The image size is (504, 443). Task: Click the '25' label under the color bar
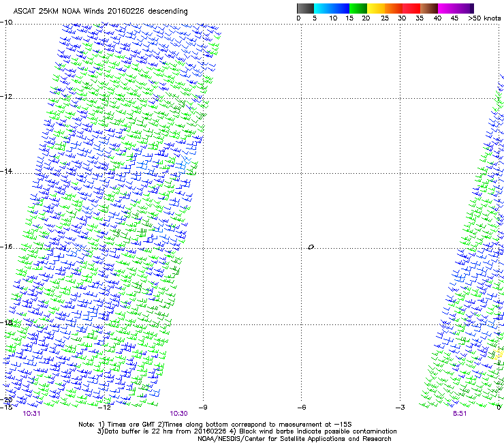(x=385, y=18)
